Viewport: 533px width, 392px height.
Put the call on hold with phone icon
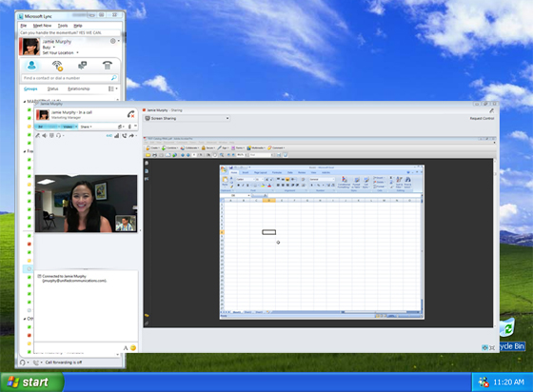pyautogui.click(x=125, y=135)
